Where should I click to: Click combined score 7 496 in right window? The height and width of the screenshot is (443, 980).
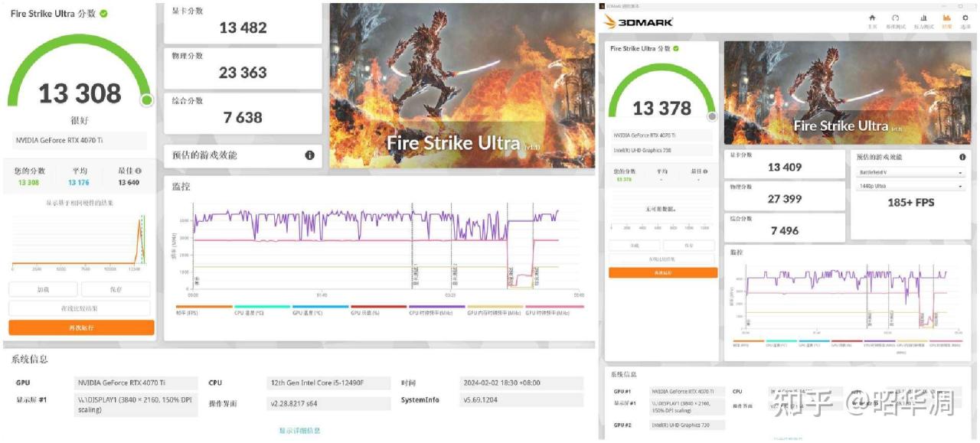point(785,230)
